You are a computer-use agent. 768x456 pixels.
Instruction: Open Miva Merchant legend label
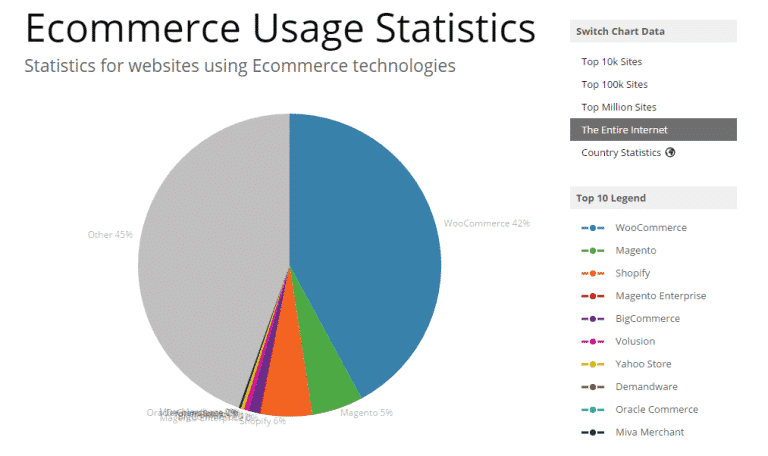[649, 432]
